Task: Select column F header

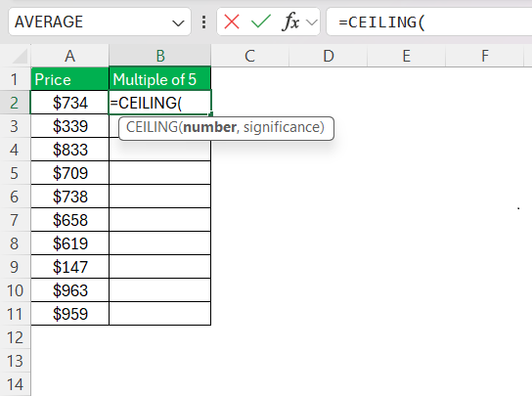Action: tap(484, 56)
